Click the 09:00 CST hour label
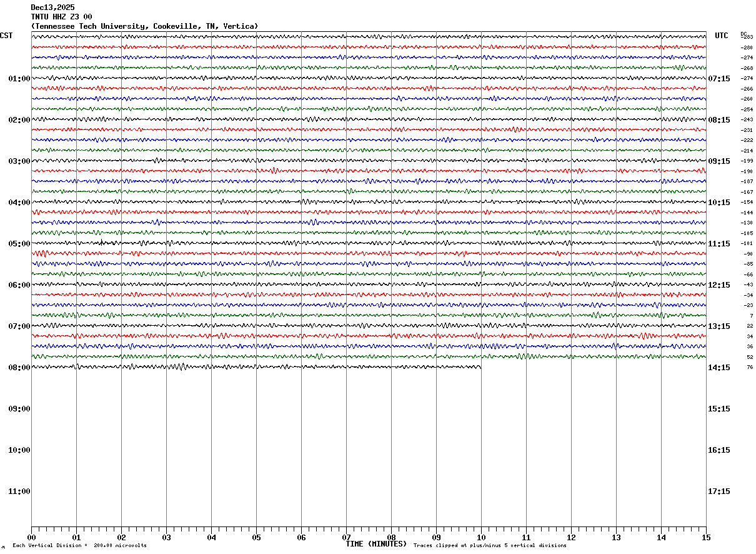The height and width of the screenshot is (554, 756). click(x=19, y=409)
